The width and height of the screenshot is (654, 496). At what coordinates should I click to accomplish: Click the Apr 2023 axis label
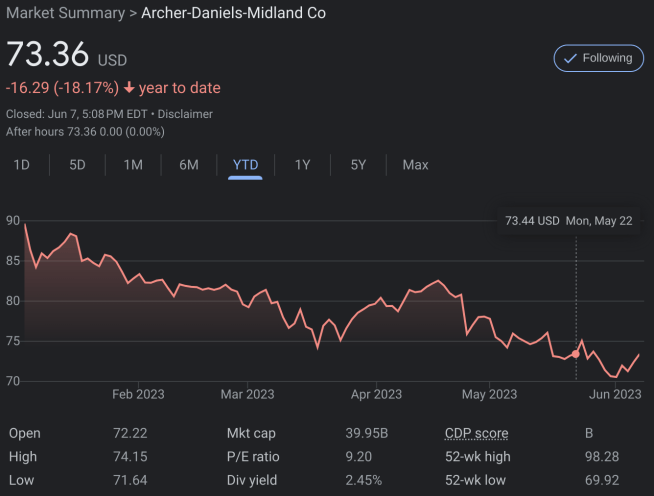376,394
